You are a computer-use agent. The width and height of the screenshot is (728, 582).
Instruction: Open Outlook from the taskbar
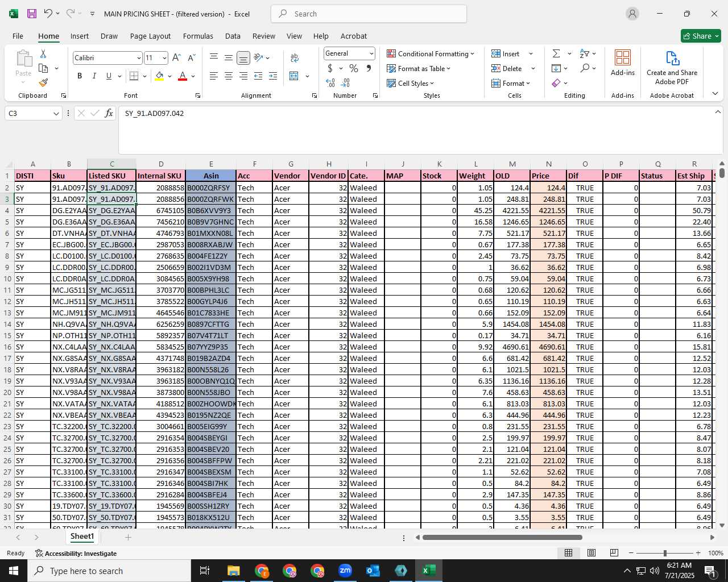(x=373, y=571)
